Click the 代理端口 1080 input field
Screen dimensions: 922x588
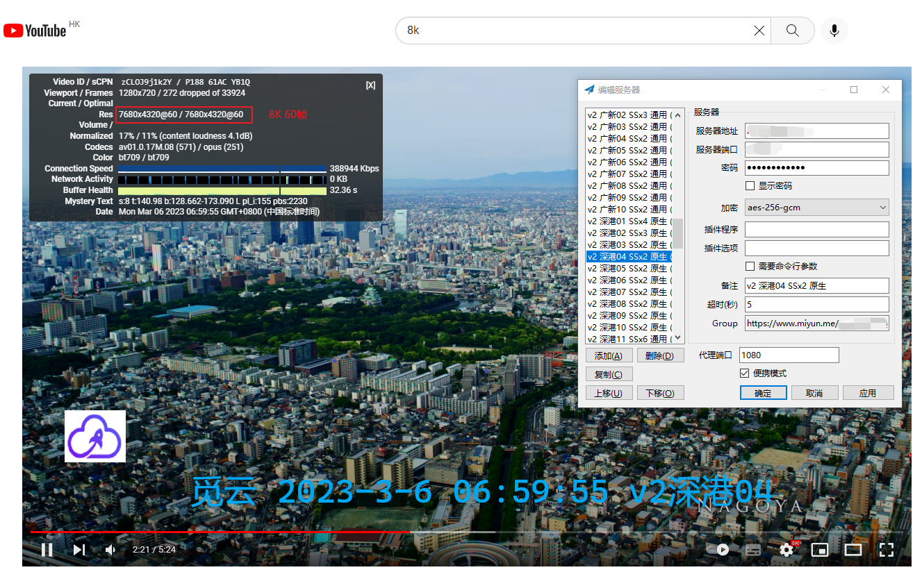pos(789,355)
